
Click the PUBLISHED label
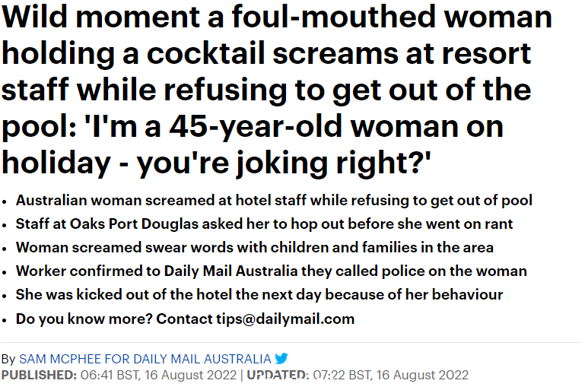[39, 375]
